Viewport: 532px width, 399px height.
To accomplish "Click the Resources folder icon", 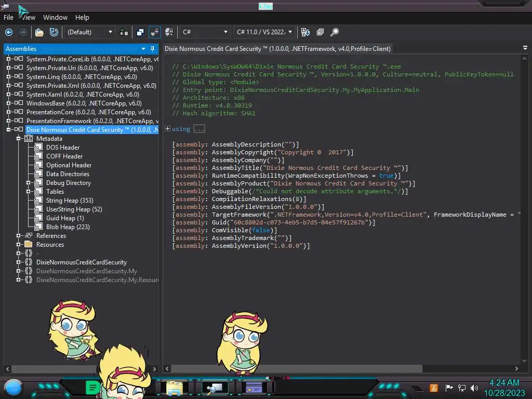I will pyautogui.click(x=29, y=244).
